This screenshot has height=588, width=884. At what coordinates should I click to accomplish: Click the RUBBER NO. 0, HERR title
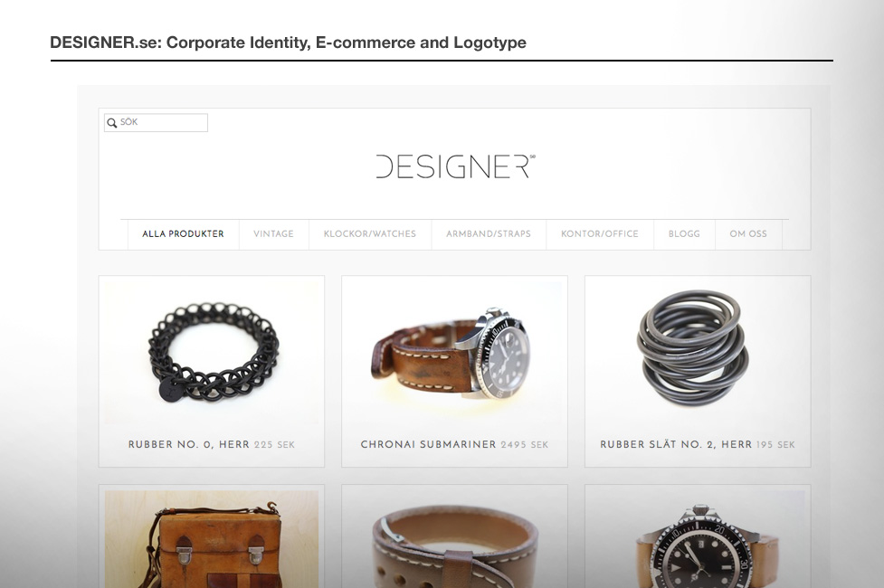coord(189,444)
